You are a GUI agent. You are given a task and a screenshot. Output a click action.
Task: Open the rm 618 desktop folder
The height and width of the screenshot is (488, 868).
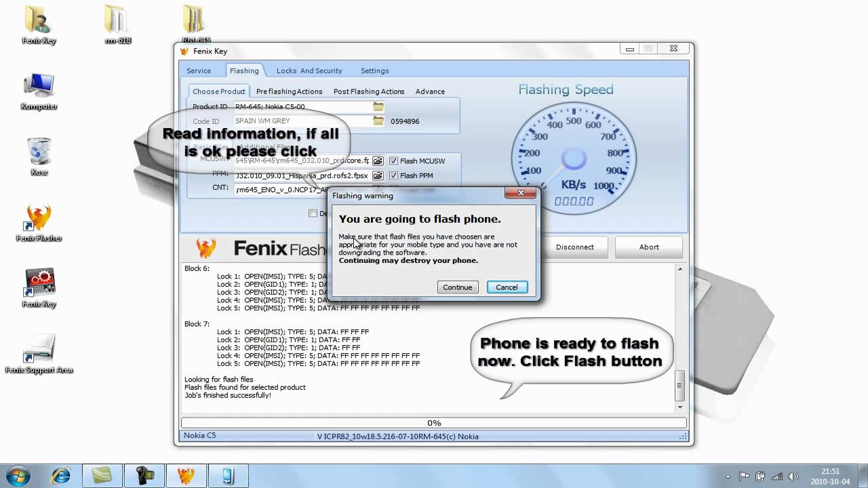[118, 24]
